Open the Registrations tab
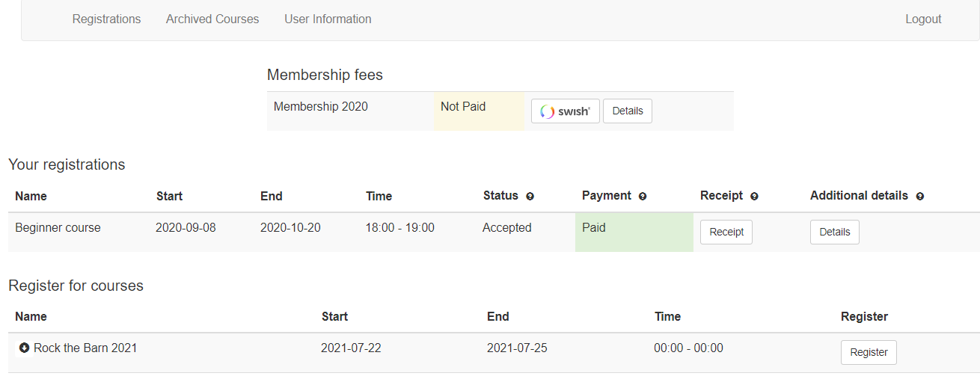 [106, 19]
